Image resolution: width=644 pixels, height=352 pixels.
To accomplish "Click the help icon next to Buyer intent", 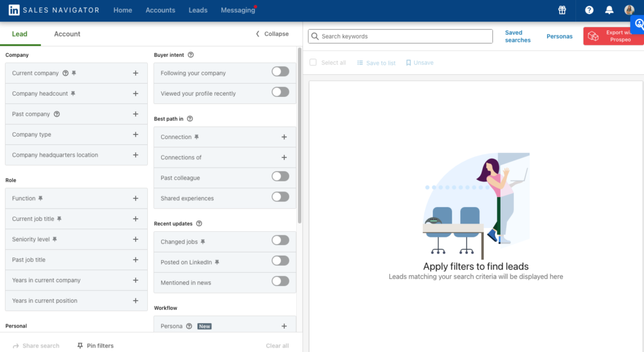I will click(x=191, y=55).
